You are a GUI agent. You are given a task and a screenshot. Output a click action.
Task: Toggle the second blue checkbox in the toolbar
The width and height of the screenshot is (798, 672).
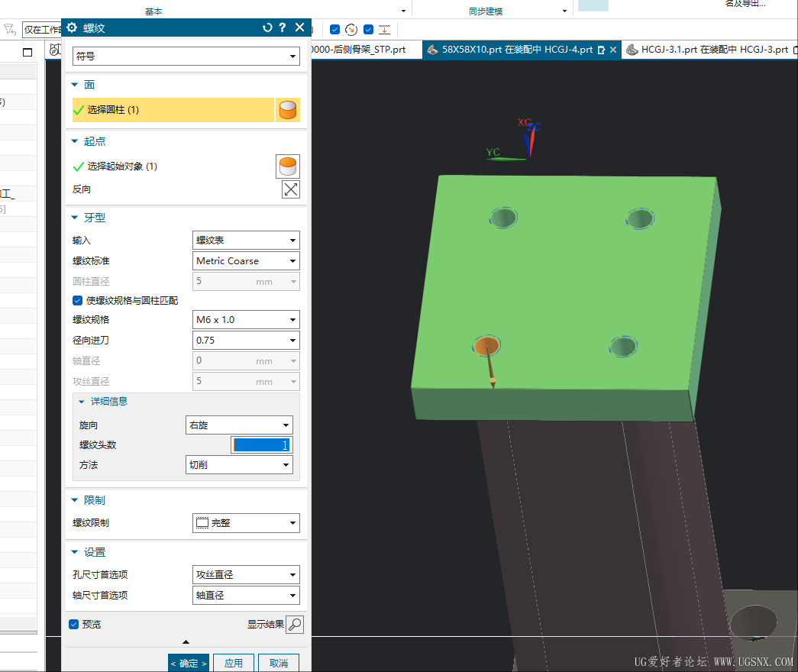coord(369,30)
